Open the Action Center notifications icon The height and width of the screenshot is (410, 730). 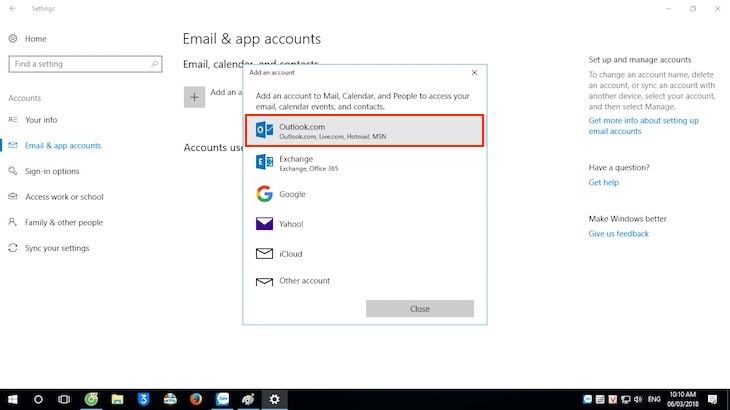pyautogui.click(x=712, y=399)
